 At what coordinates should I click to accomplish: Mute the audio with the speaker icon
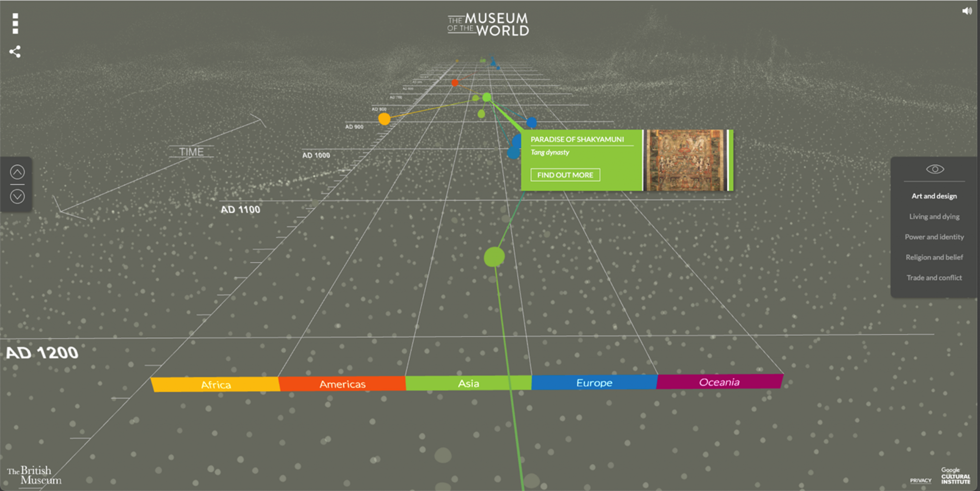pos(968,11)
